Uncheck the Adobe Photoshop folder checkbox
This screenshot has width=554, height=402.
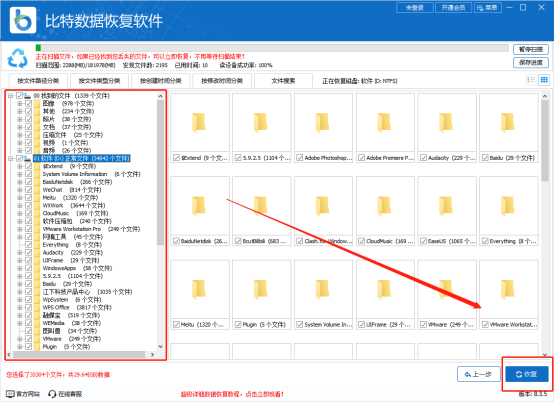pyautogui.click(x=300, y=158)
